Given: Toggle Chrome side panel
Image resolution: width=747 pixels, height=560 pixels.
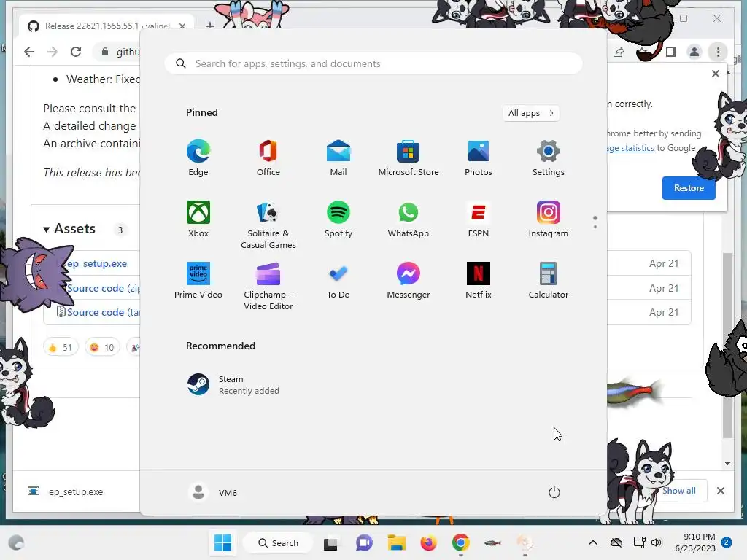Looking at the screenshot, I should [671, 52].
